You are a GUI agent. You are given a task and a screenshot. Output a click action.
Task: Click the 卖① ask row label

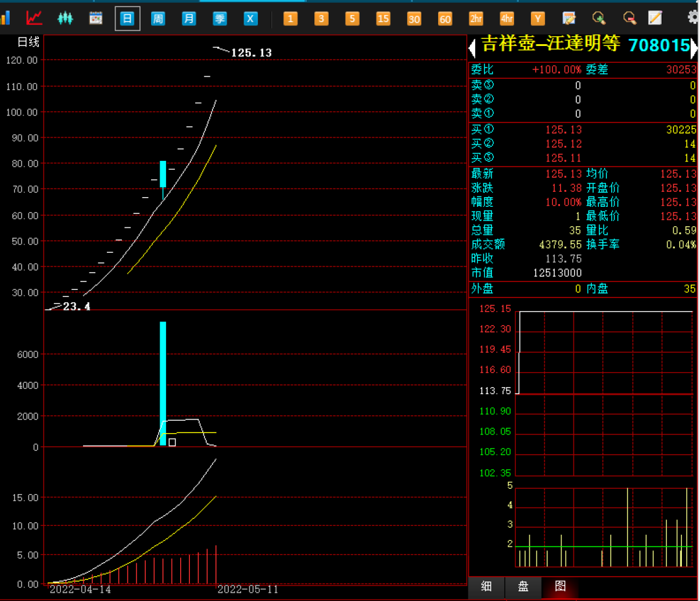point(483,113)
